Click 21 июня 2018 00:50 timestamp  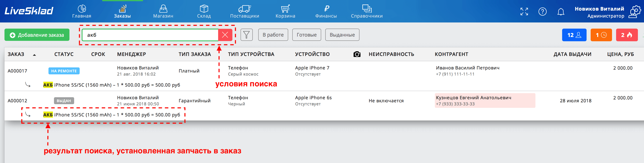(x=138, y=104)
